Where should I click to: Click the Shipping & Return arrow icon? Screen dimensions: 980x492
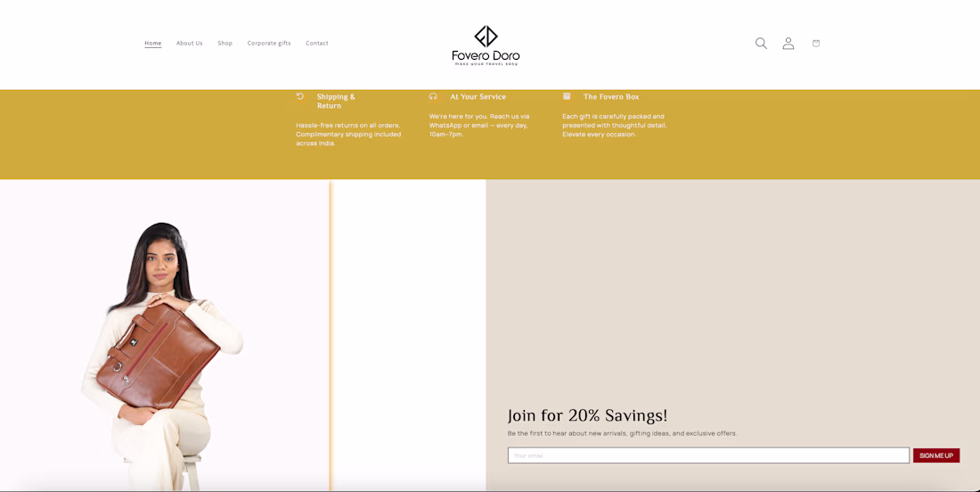pos(300,96)
